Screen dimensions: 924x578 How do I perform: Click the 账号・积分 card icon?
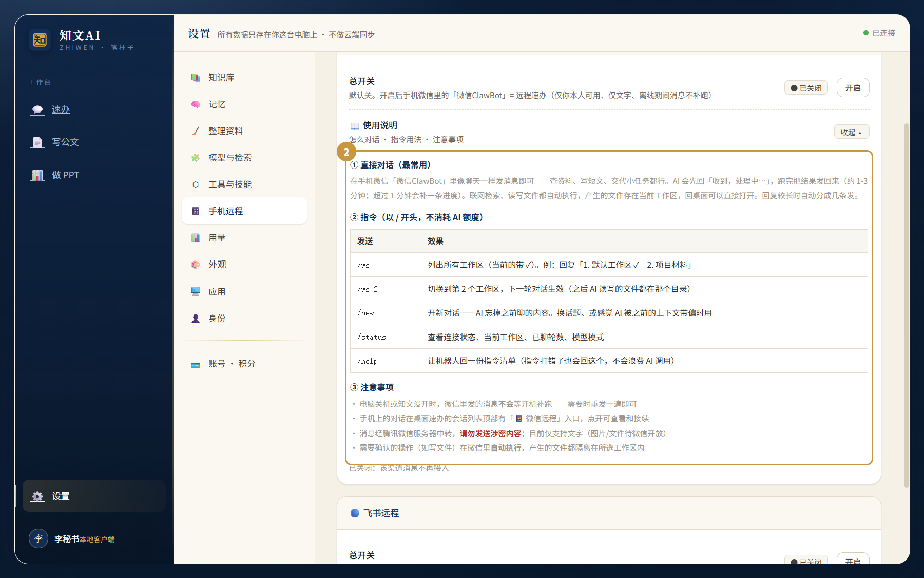pos(196,364)
